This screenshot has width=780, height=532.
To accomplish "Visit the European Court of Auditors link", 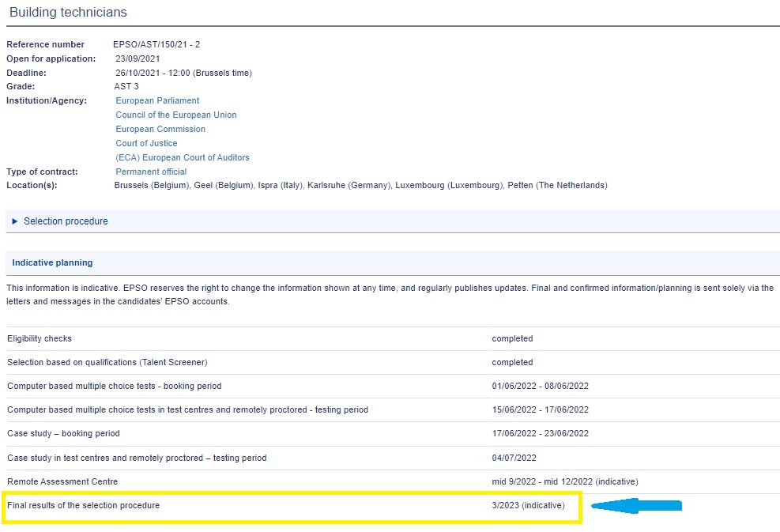I will pyautogui.click(x=182, y=157).
